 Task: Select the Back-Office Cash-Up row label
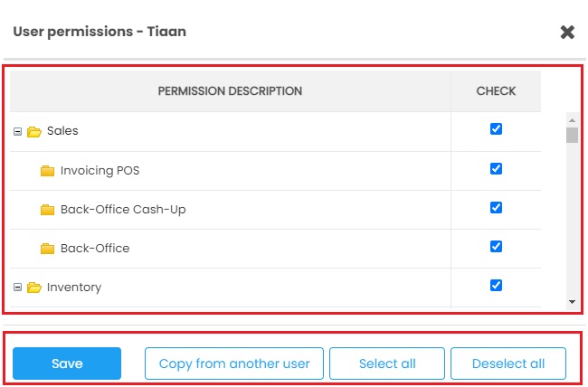(123, 210)
